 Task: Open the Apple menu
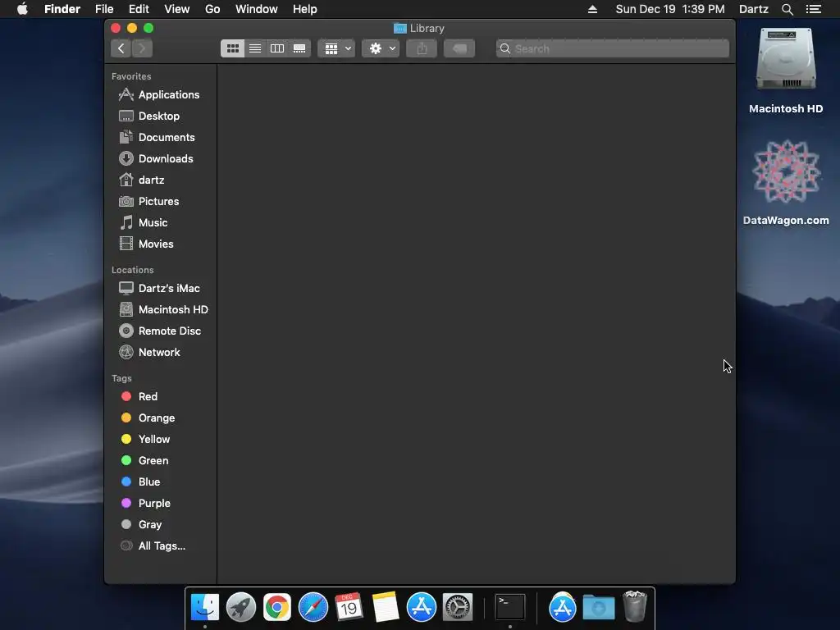(22, 9)
